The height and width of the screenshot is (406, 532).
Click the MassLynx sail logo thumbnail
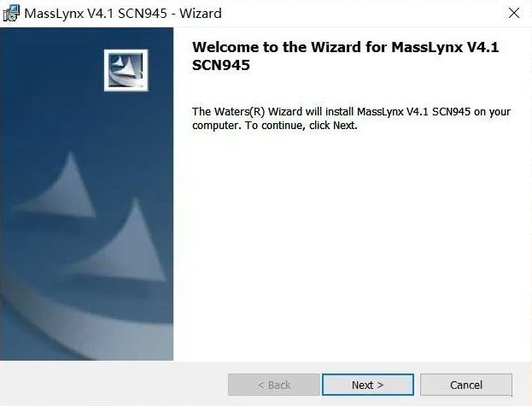click(126, 71)
